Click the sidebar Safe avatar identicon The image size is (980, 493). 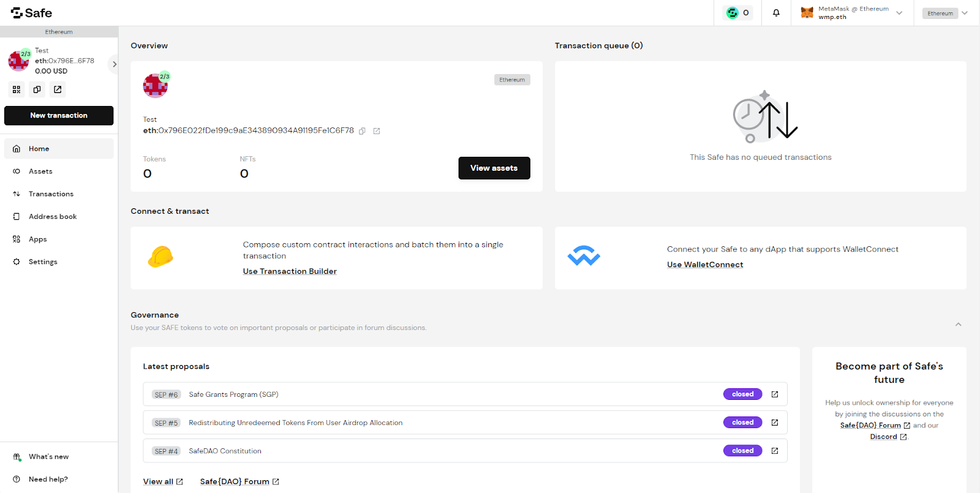coord(18,61)
